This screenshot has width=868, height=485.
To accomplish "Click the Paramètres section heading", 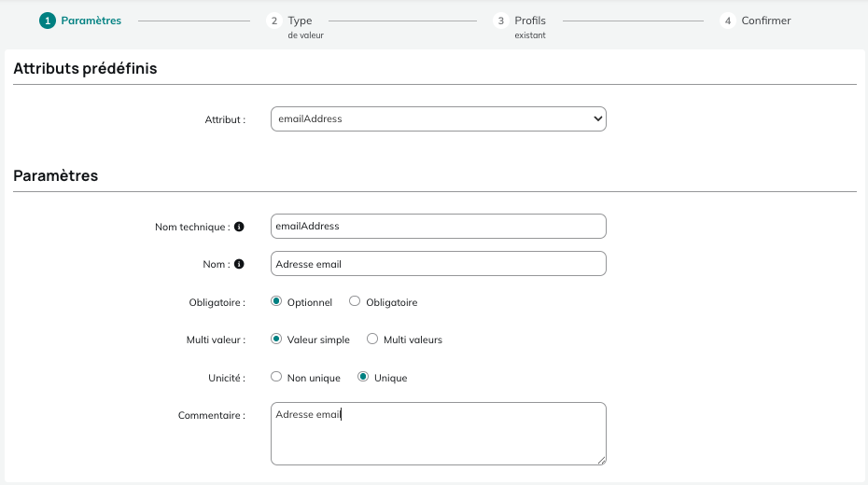I will tap(55, 176).
